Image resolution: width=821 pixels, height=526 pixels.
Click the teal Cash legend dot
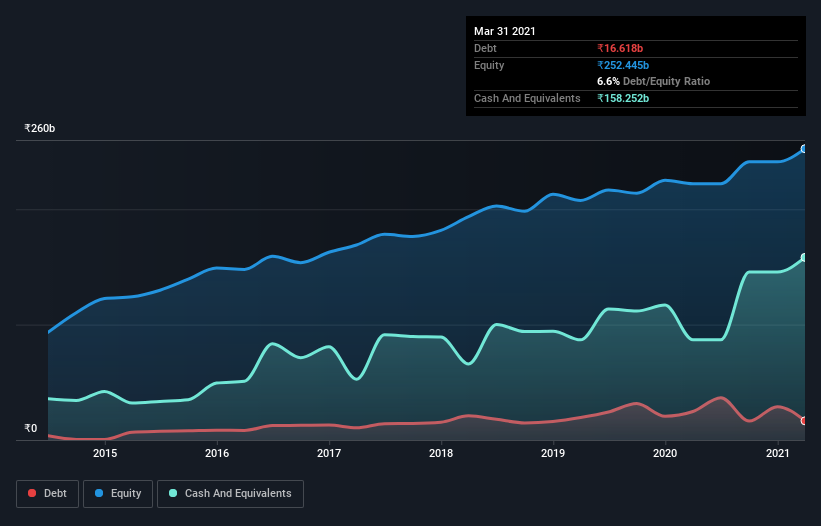click(173, 493)
